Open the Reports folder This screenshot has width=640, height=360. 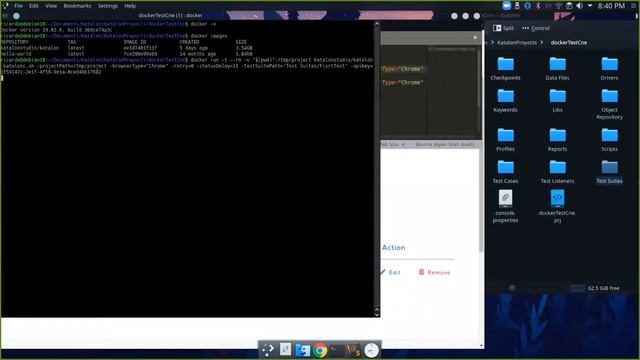[x=557, y=140]
